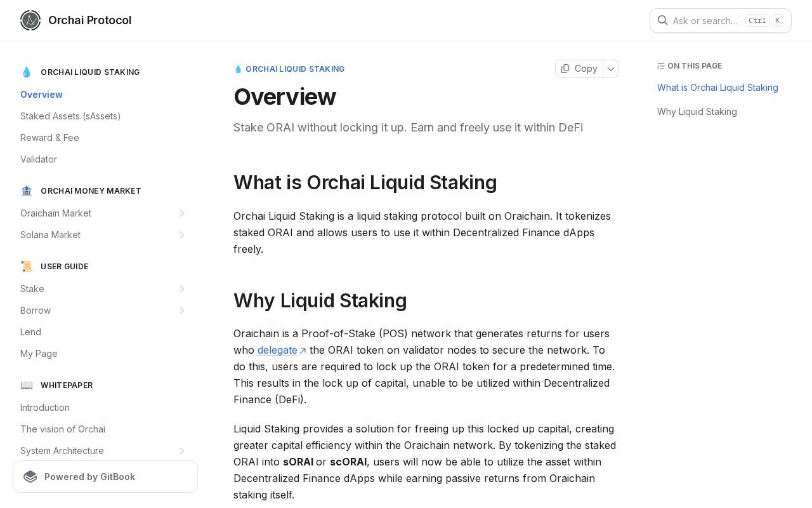
Task: Click the scroll icon beside User Guide
Action: pos(27,267)
